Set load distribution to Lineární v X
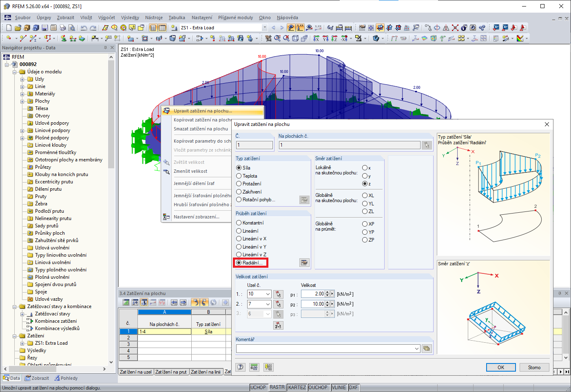 click(251, 239)
